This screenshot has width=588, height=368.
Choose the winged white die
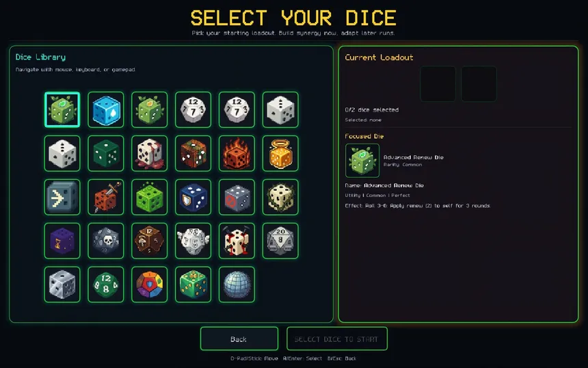193,241
